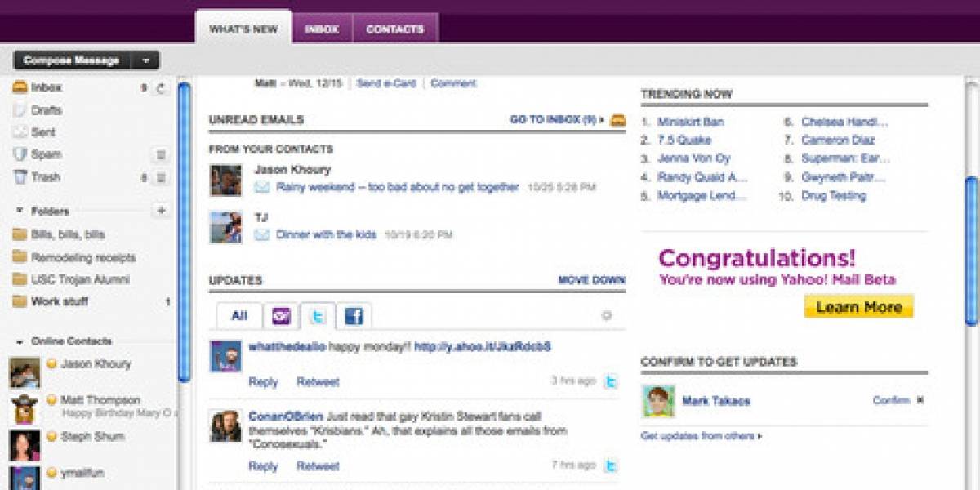The image size is (980, 490).
Task: Click the GO TO INBOX (9) link
Action: click(557, 119)
